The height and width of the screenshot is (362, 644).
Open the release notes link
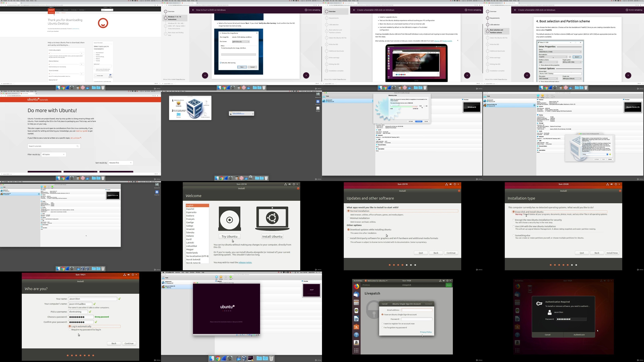(245, 263)
